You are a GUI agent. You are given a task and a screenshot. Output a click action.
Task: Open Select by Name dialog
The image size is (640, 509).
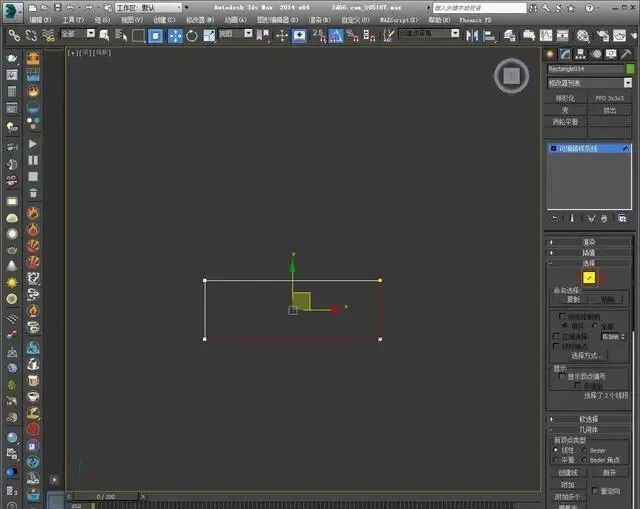(121, 36)
